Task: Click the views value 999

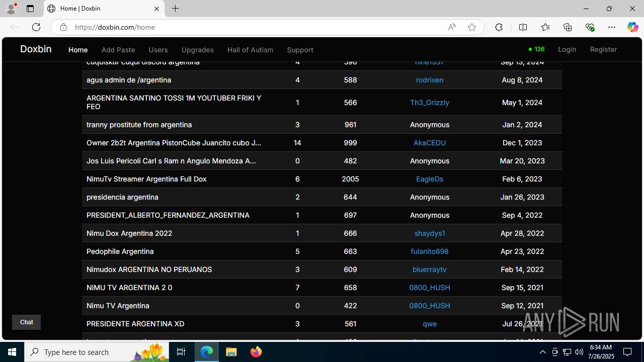Action: click(x=350, y=143)
